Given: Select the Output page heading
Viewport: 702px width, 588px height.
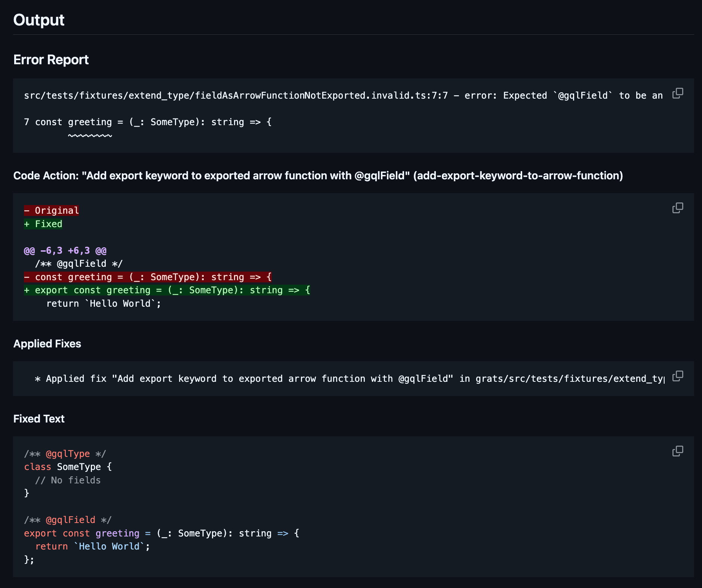Looking at the screenshot, I should (39, 20).
